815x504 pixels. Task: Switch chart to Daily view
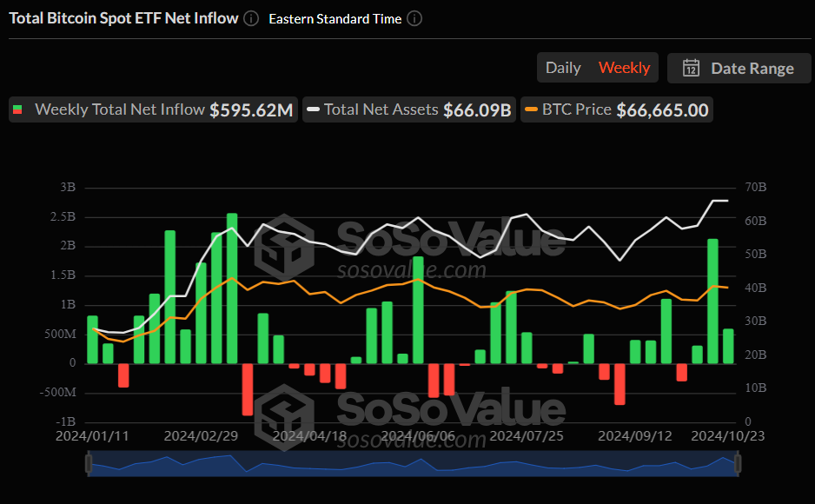point(563,68)
